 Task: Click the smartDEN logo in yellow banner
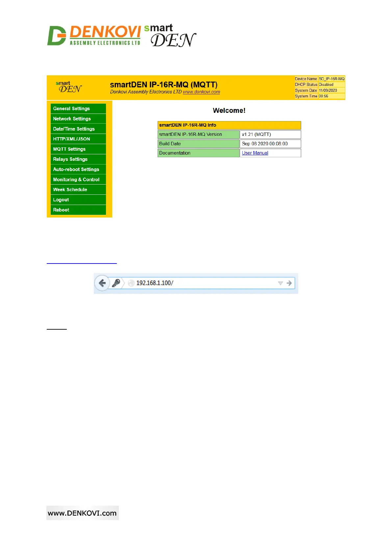point(69,87)
